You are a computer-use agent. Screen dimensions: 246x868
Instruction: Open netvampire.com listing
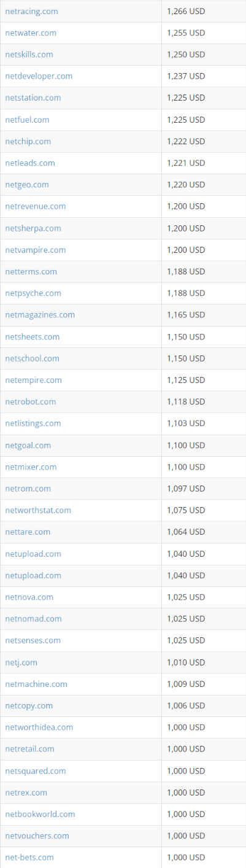pos(36,250)
